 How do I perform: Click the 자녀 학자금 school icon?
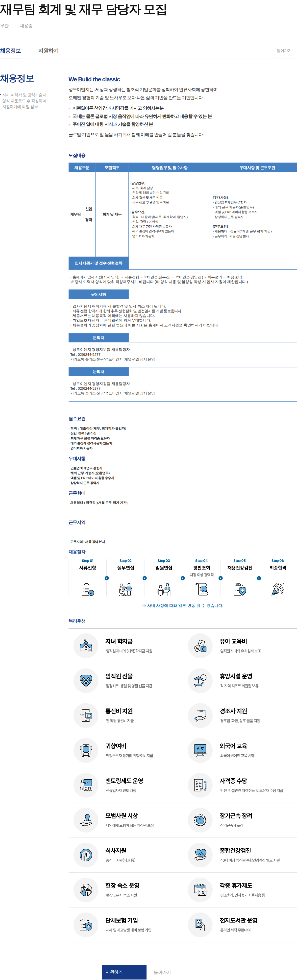pyautogui.click(x=86, y=645)
